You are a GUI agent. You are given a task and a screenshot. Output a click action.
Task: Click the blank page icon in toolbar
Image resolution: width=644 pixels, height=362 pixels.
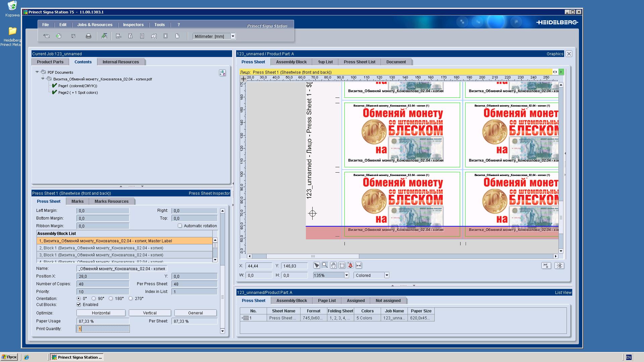click(177, 36)
